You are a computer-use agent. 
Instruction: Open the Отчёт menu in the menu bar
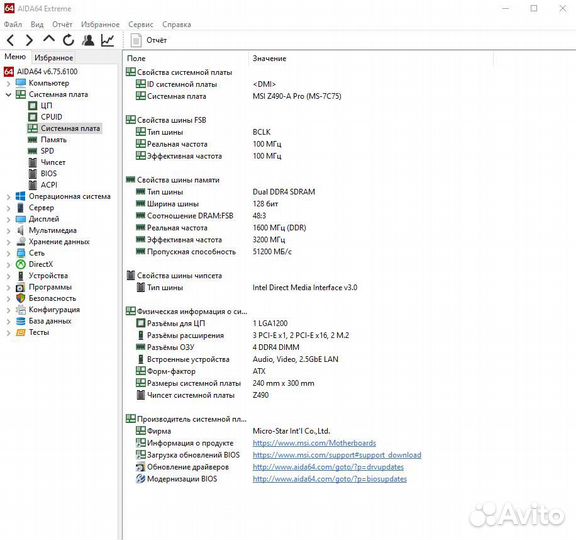coord(62,25)
